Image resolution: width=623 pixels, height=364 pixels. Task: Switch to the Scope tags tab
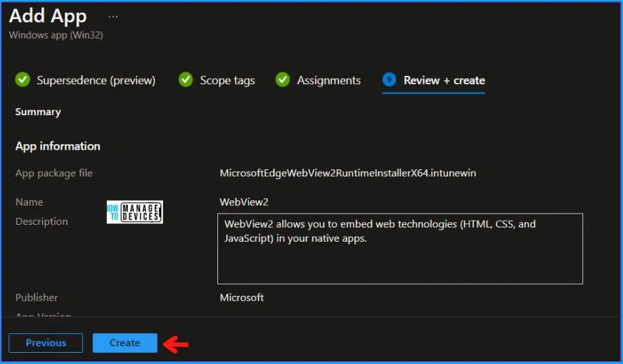(x=227, y=80)
